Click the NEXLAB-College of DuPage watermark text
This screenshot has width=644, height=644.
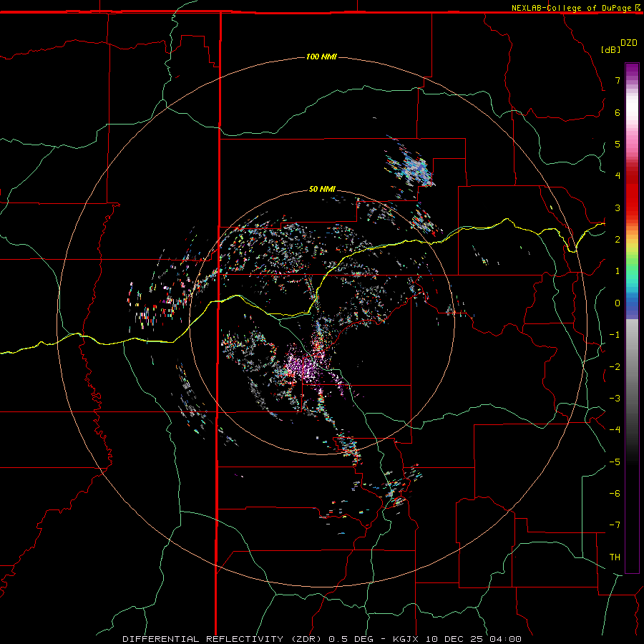pos(577,8)
